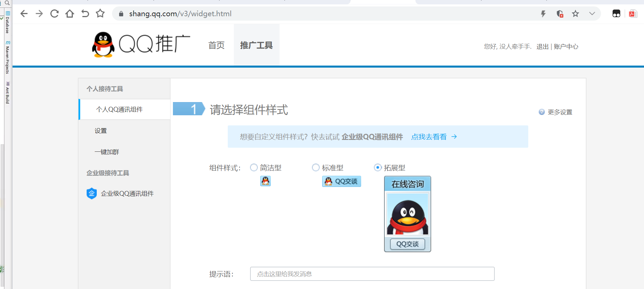Open the black mask extension icon
Image resolution: width=644 pixels, height=289 pixels.
click(616, 14)
